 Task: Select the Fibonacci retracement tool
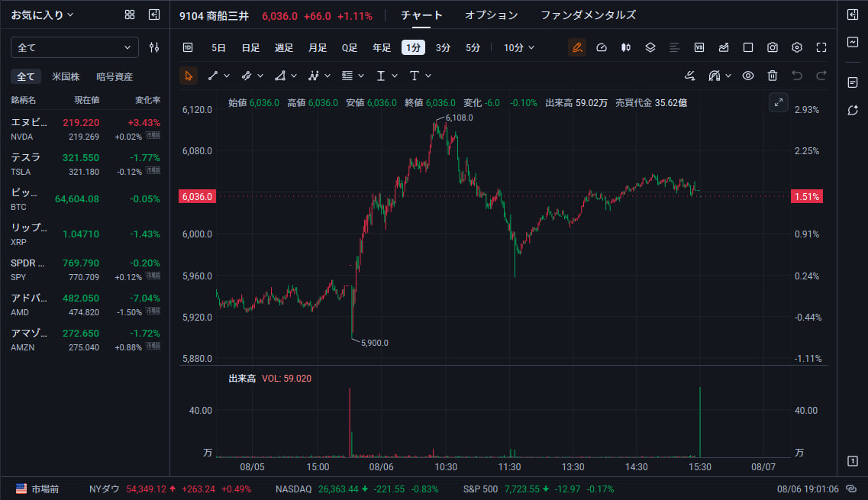coord(347,76)
